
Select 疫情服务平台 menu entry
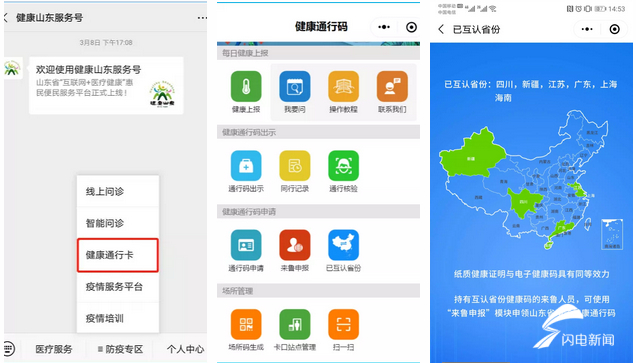(118, 287)
